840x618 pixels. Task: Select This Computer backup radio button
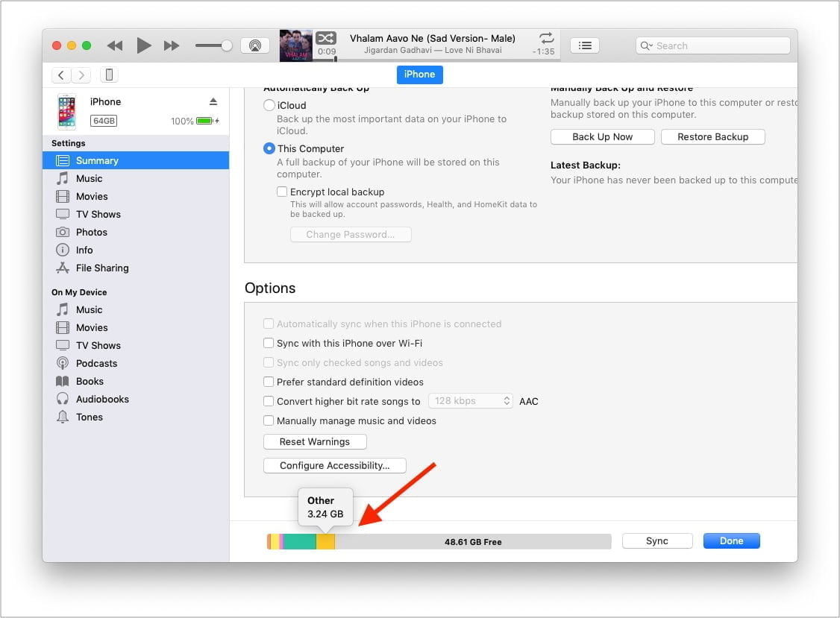(269, 148)
